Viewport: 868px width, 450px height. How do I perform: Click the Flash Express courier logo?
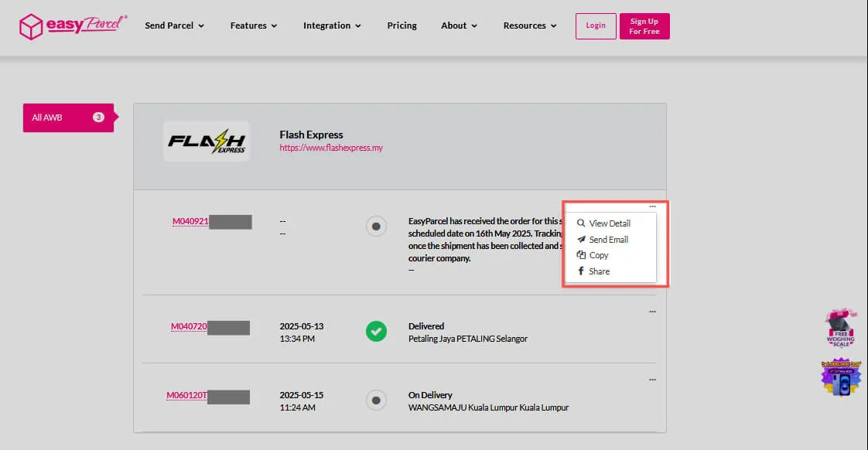(206, 141)
